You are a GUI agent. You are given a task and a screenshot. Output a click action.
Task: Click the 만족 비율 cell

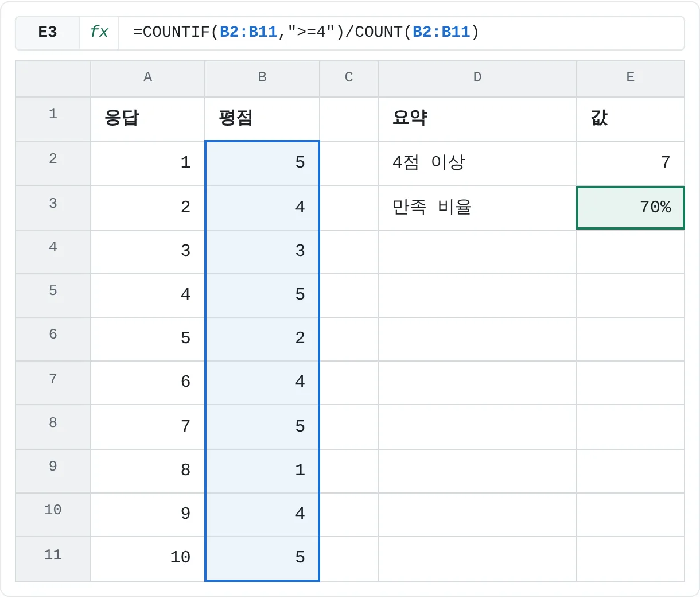tap(477, 208)
